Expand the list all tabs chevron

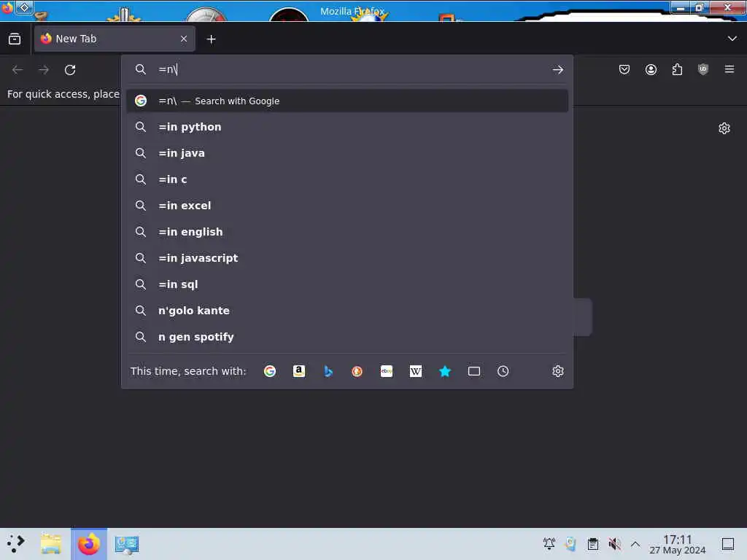click(732, 39)
